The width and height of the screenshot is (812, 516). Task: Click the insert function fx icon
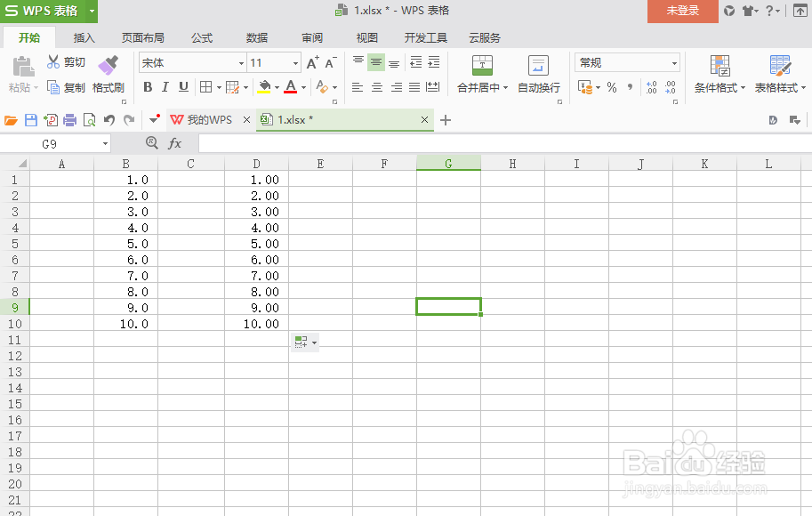[x=175, y=143]
